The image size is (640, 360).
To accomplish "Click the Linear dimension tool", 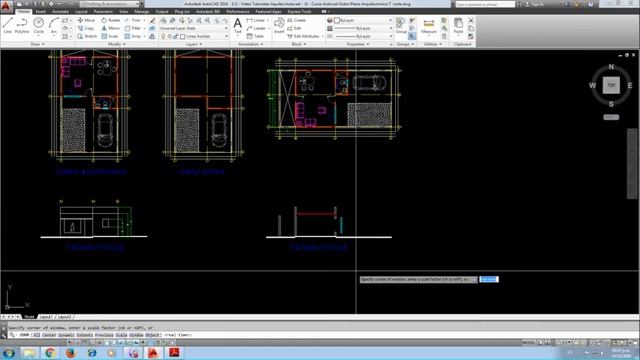I will point(256,20).
